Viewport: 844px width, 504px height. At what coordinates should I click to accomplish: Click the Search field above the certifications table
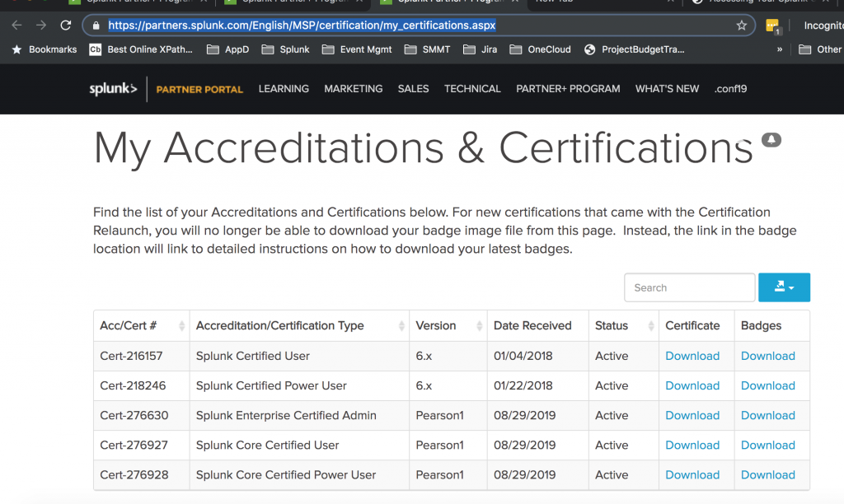[x=689, y=287]
